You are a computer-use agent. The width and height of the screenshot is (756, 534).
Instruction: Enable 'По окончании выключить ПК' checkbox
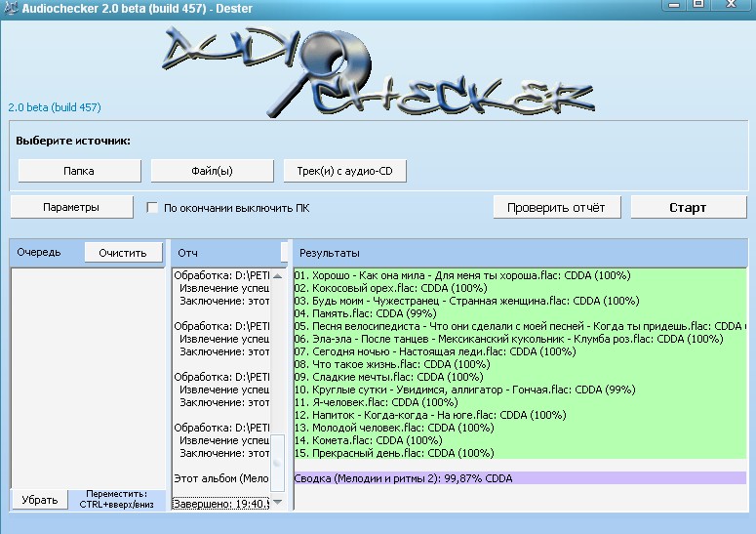[152, 208]
